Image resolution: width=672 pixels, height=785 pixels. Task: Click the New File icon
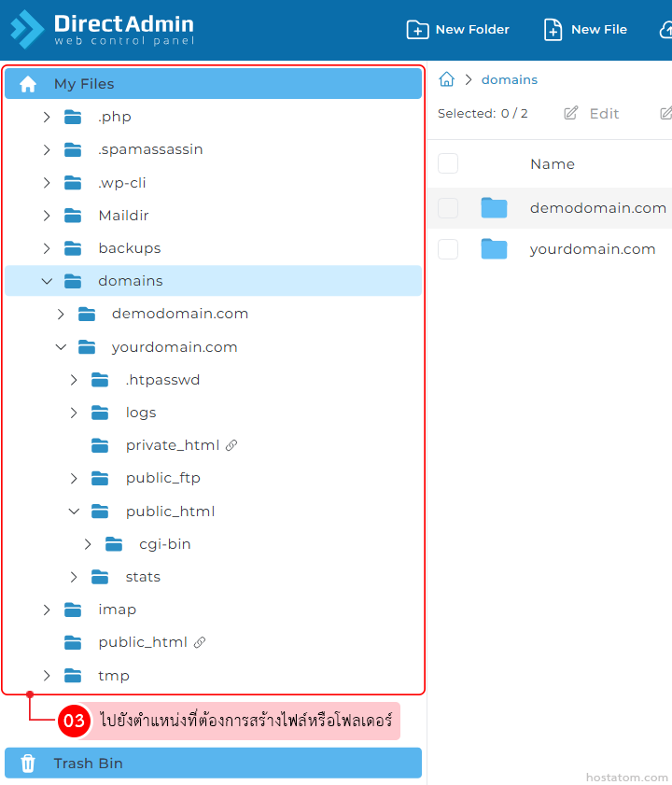tap(553, 30)
